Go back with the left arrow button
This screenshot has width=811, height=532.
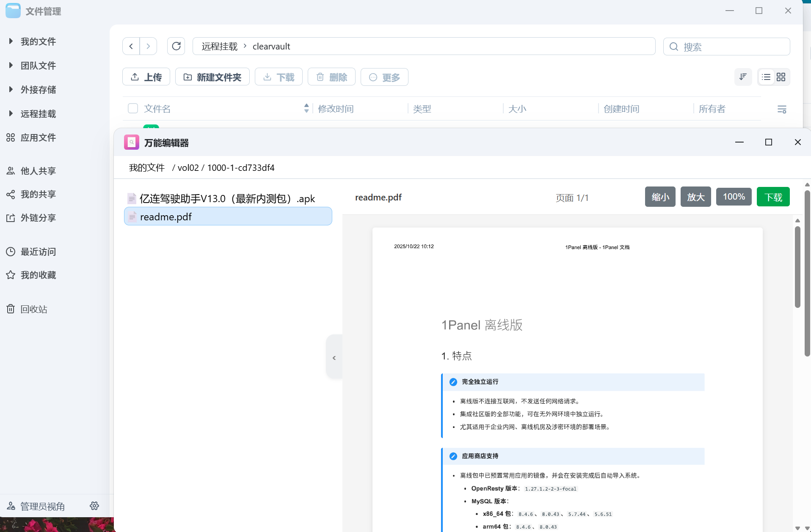(131, 46)
